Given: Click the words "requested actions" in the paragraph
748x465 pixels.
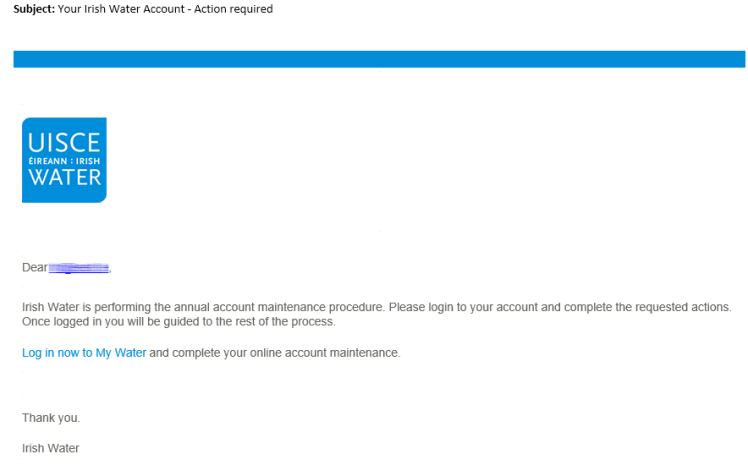Looking at the screenshot, I should [683, 307].
